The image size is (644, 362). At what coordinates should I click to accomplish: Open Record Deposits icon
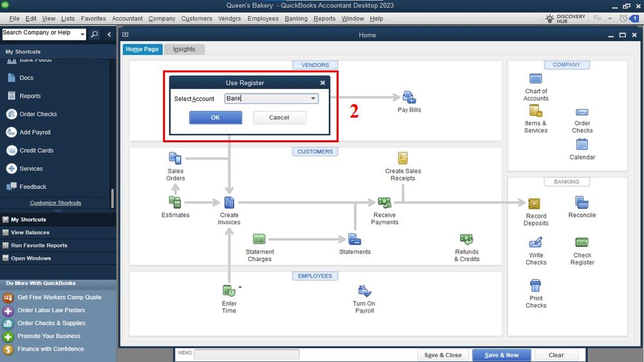[x=534, y=204]
